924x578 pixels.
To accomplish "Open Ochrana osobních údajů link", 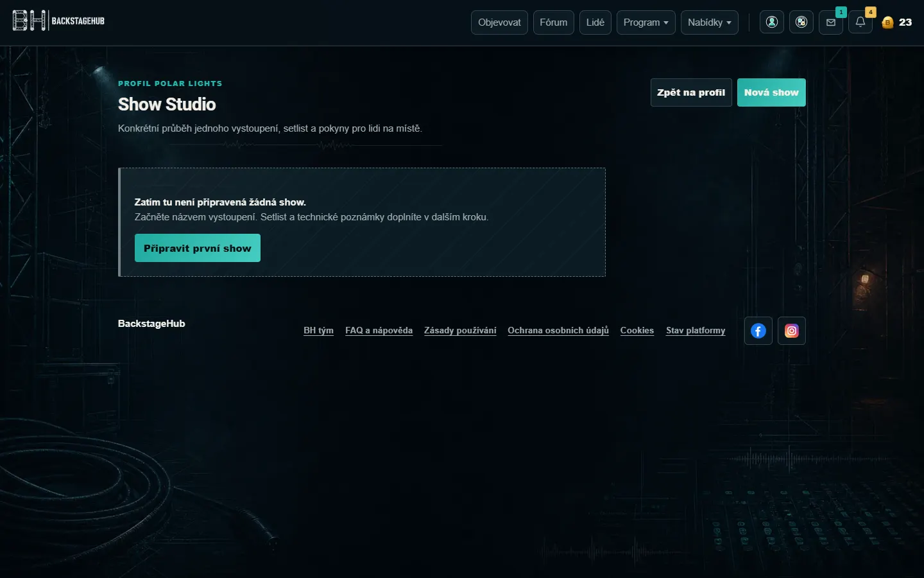I will tap(558, 330).
